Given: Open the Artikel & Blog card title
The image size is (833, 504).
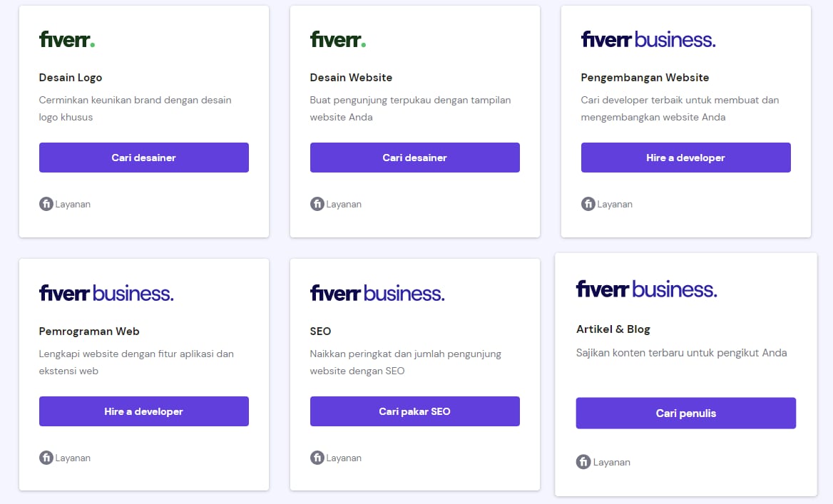Looking at the screenshot, I should click(x=613, y=329).
